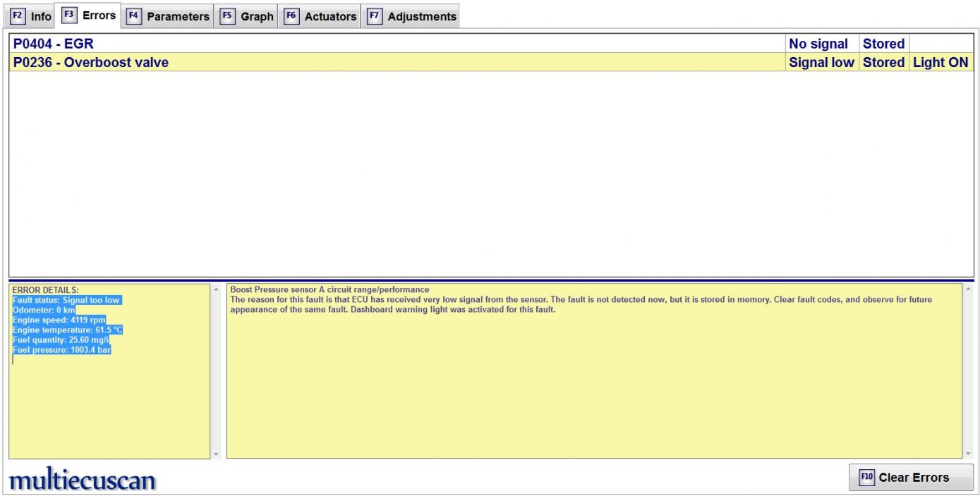
Task: Open the Graph tab
Action: [257, 16]
